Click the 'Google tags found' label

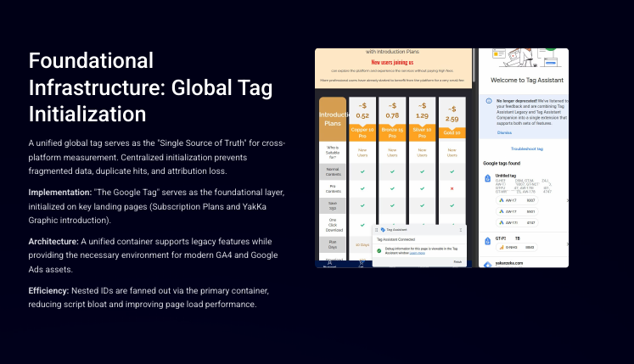click(x=502, y=164)
